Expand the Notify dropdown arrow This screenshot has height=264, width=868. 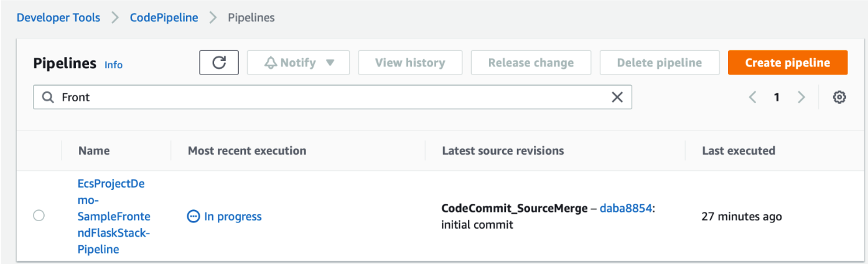point(330,63)
